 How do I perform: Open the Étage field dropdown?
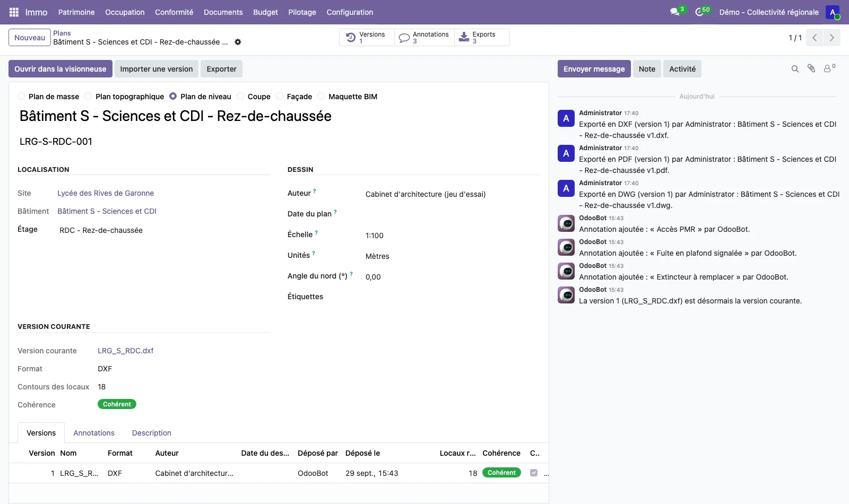(163, 230)
